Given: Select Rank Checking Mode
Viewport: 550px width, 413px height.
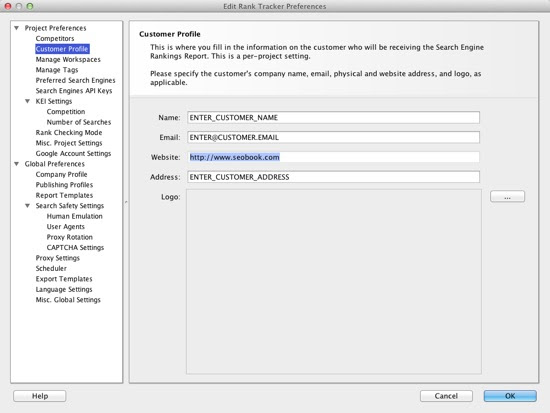Looking at the screenshot, I should coord(69,133).
